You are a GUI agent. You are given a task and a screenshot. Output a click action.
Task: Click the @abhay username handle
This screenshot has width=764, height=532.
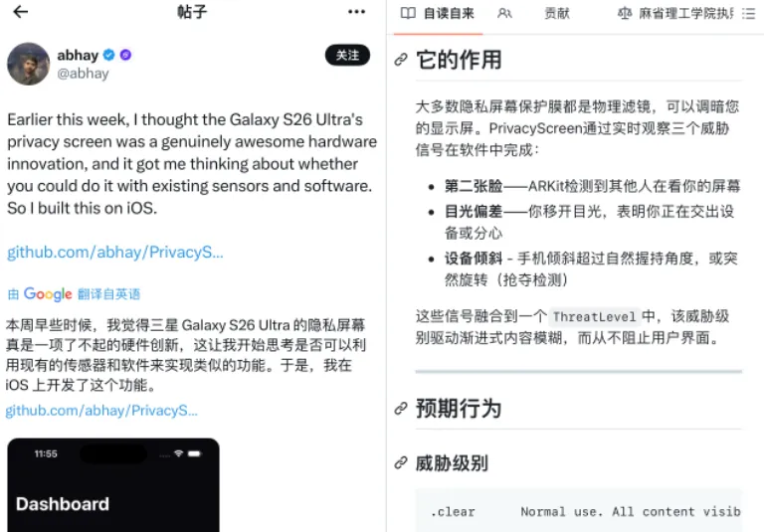83,74
